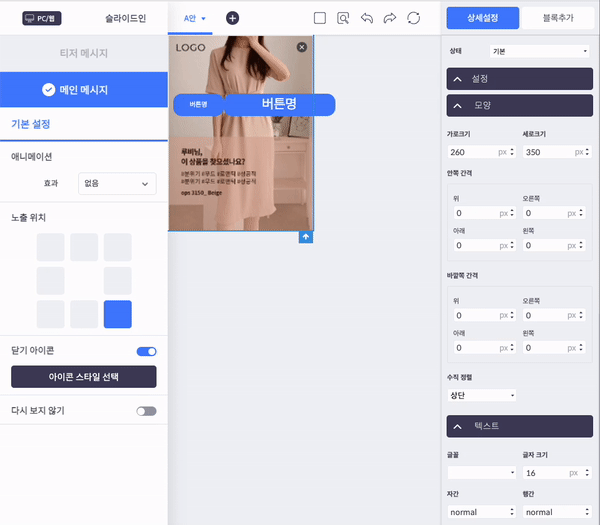Click the add new variant plus icon
Viewport: 600px width, 525px height.
pyautogui.click(x=232, y=18)
